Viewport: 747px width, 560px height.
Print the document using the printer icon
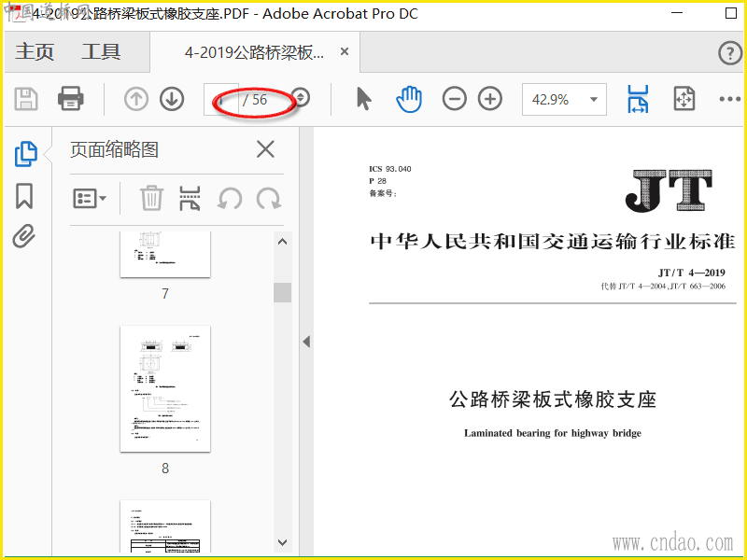[x=71, y=99]
